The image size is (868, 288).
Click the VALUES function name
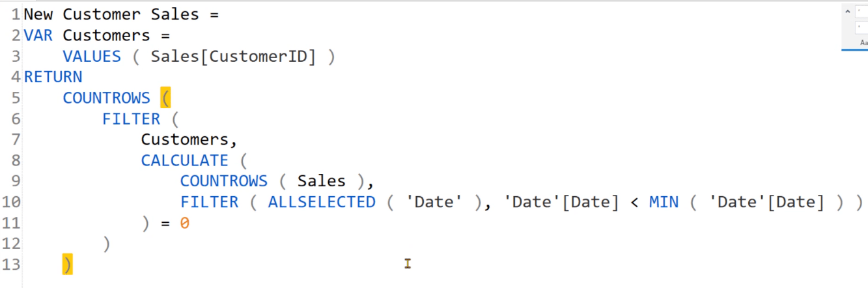92,56
